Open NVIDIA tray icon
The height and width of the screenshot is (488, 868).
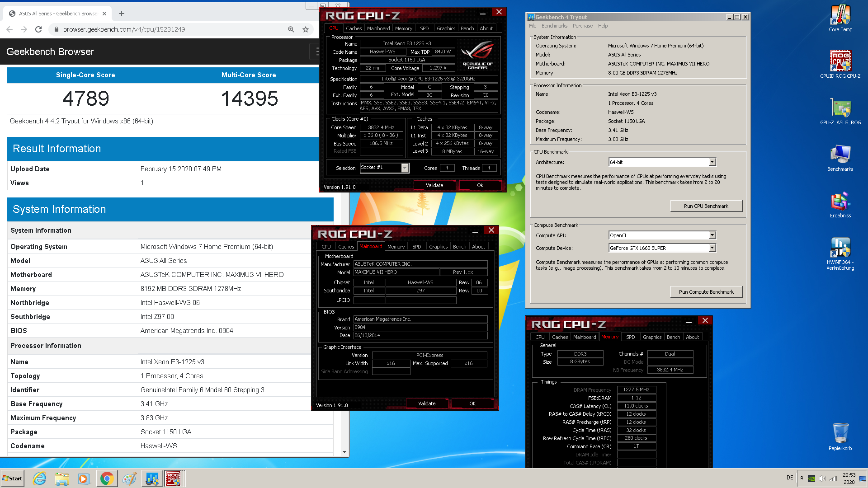(x=811, y=479)
